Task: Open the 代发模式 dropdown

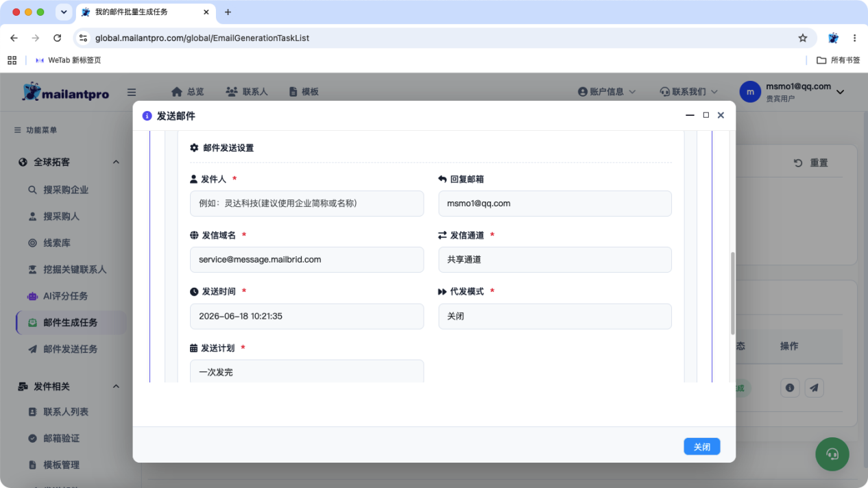Action: point(555,317)
